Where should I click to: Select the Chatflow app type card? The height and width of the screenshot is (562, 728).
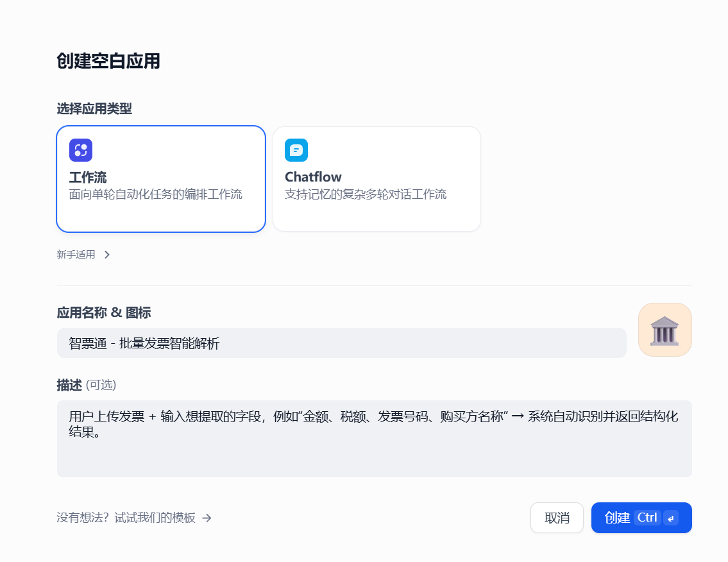point(377,179)
